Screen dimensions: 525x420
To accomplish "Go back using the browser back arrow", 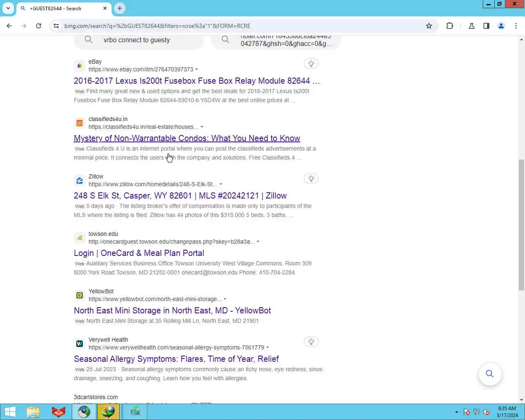I will (x=9, y=26).
